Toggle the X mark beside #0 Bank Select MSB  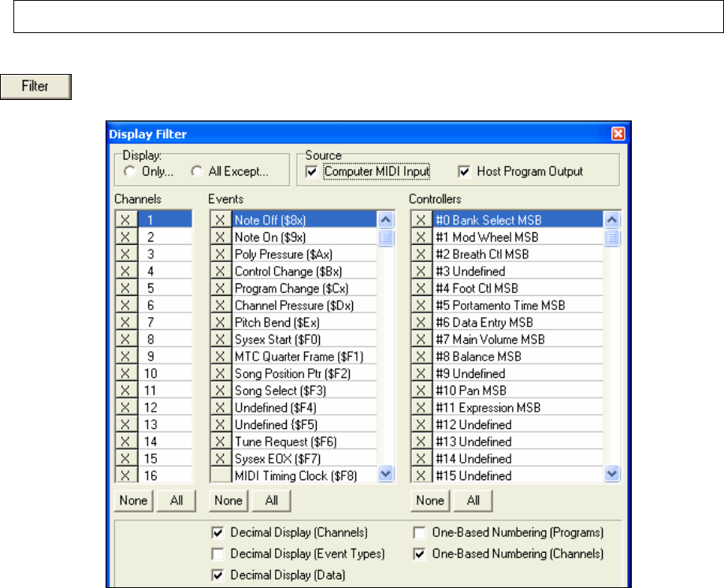[421, 220]
